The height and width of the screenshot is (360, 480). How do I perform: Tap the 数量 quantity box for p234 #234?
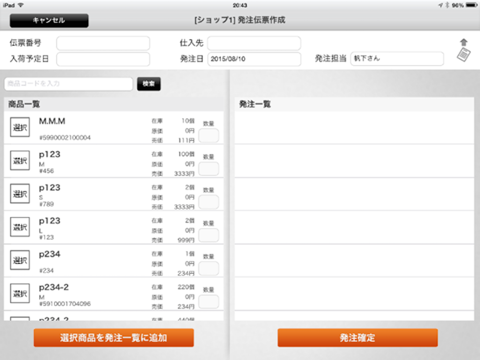(209, 268)
